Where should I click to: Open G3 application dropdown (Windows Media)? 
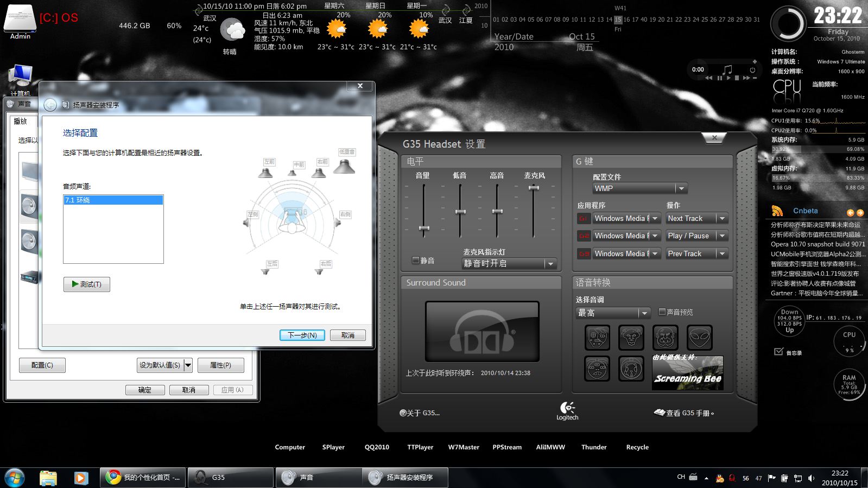coord(626,253)
